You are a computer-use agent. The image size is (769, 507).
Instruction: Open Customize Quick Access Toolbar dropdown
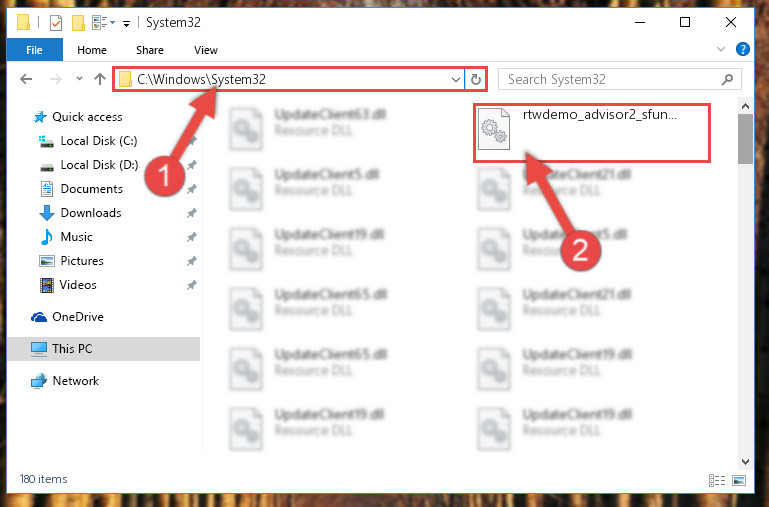(126, 24)
